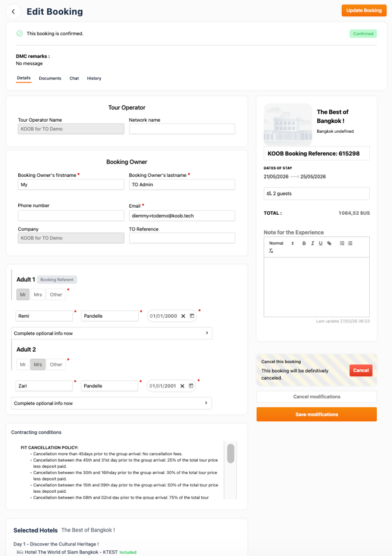Apply numbered list in the note editor
This screenshot has height=556, width=392.
(x=342, y=243)
